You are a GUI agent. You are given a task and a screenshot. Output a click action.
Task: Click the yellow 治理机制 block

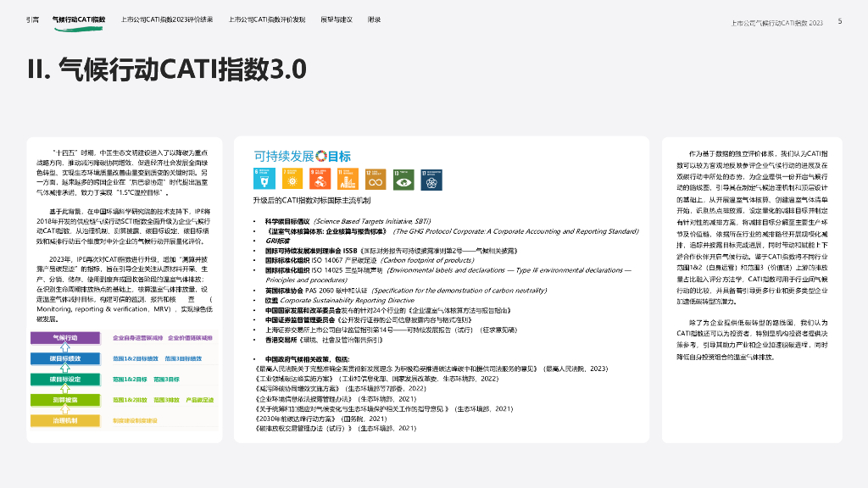coord(66,419)
